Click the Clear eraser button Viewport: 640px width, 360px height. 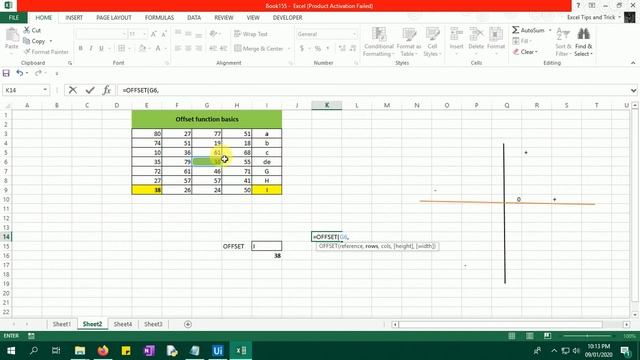[x=526, y=52]
